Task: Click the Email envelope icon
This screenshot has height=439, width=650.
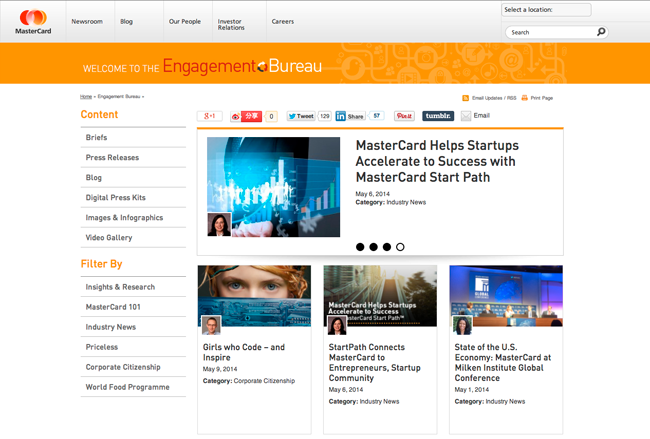Action: pyautogui.click(x=466, y=116)
